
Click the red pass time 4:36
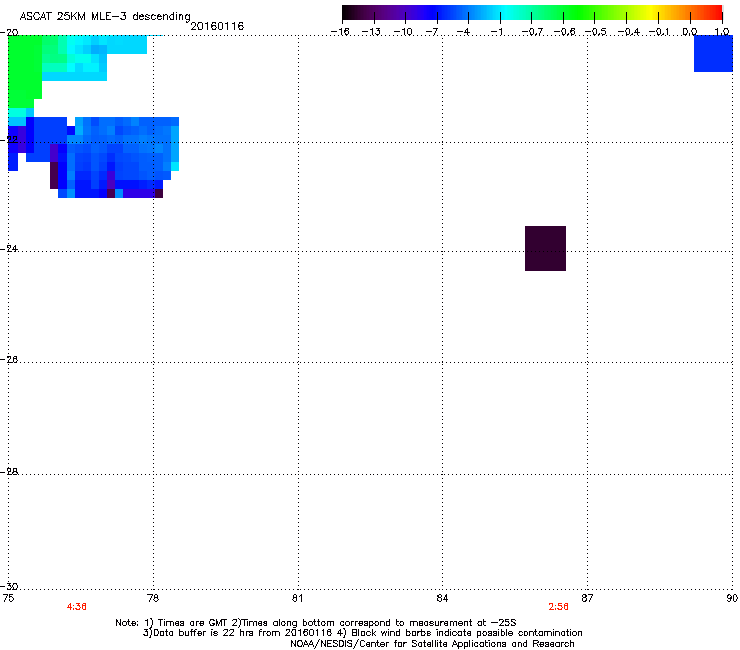[76, 607]
